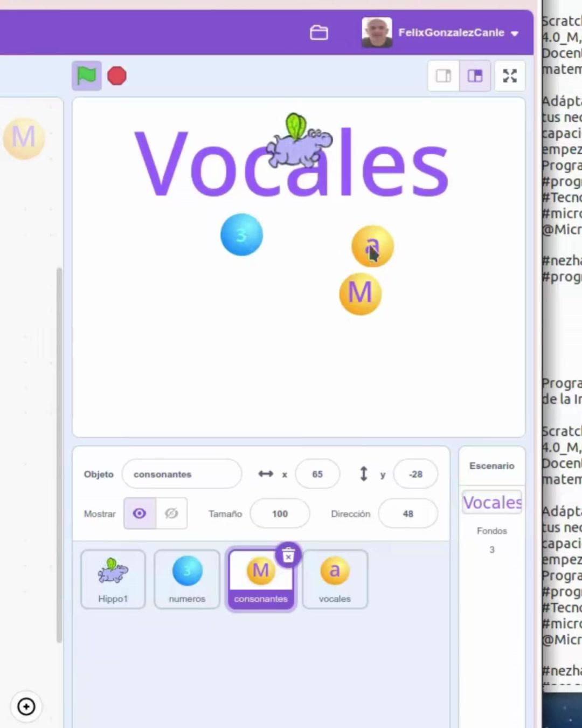
Task: Click the backdrop count 3 text
Action: coord(491,550)
